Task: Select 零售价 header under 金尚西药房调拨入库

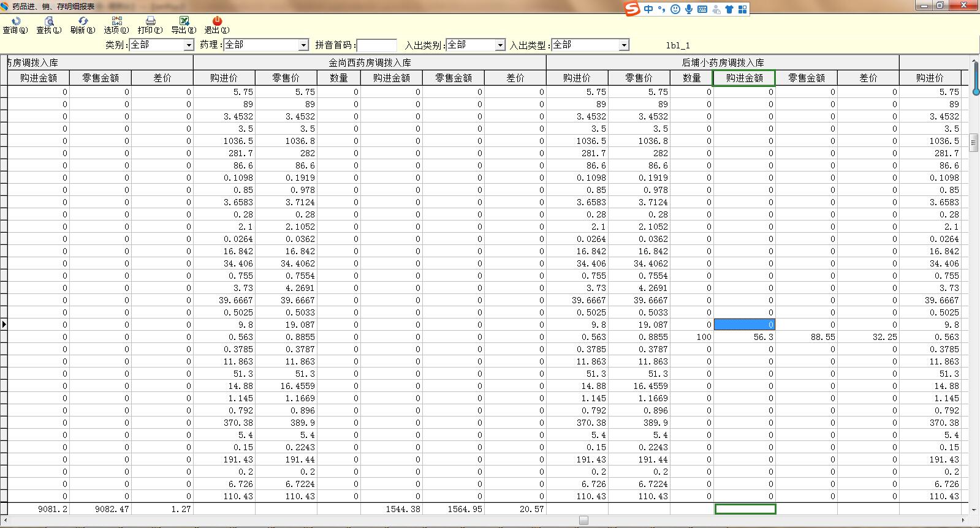Action: pos(286,78)
